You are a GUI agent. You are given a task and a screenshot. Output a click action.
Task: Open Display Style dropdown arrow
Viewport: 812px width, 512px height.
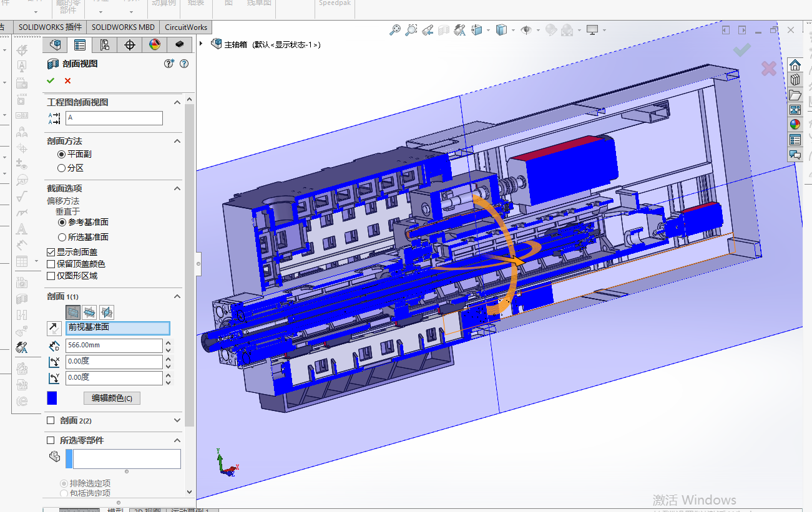pos(512,30)
